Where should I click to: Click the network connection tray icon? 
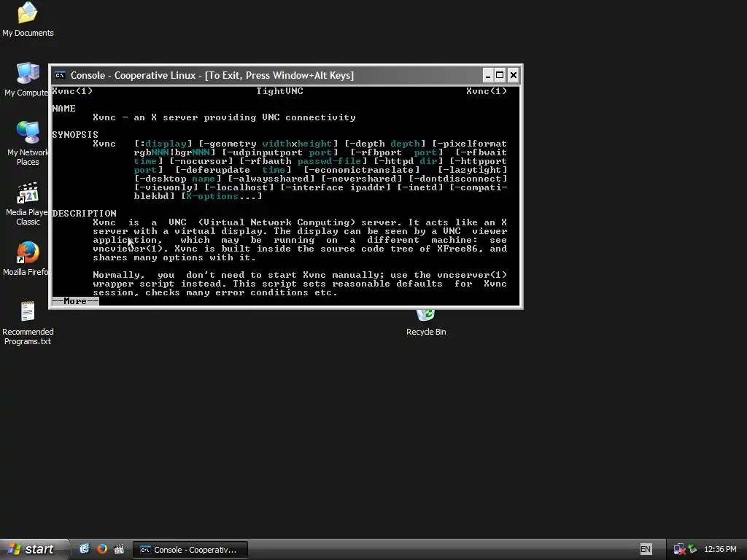pos(679,549)
